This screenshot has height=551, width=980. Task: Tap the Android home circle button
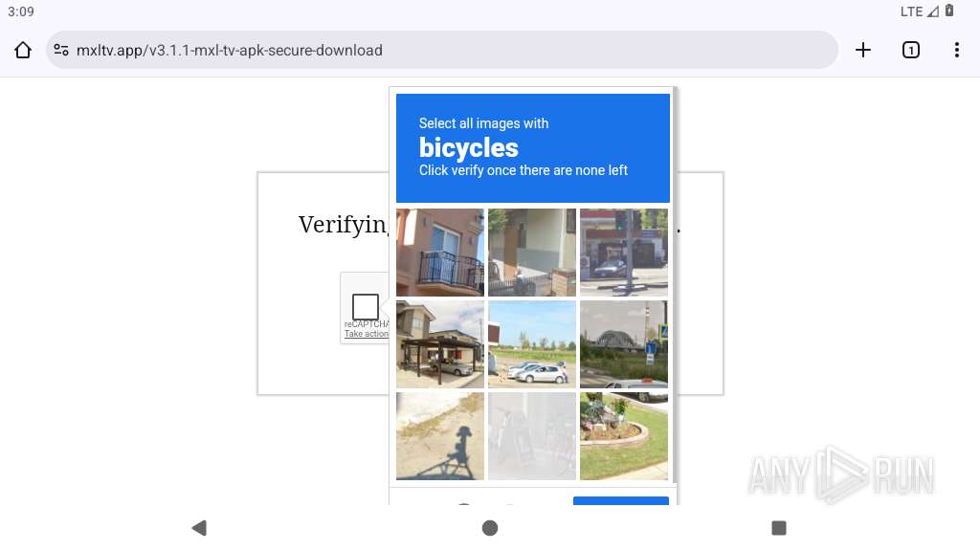(x=490, y=528)
